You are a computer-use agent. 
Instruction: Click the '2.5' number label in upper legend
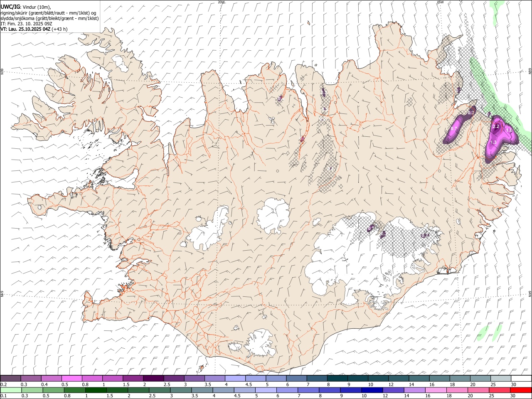pyautogui.click(x=167, y=384)
